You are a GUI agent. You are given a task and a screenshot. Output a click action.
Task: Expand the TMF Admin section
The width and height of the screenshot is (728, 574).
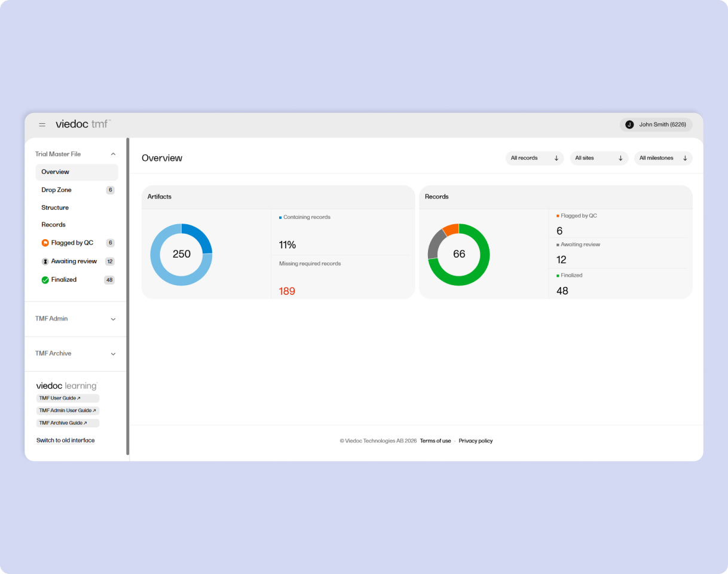pyautogui.click(x=113, y=319)
